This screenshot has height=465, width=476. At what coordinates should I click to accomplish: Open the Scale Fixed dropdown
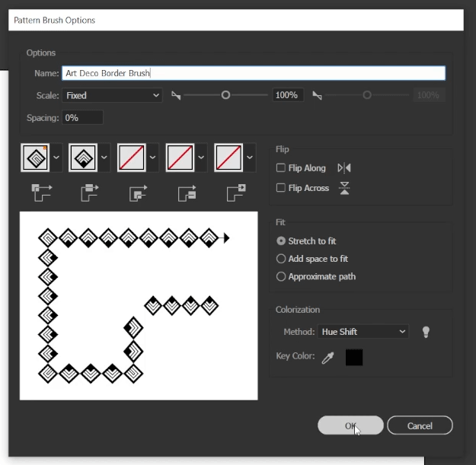tap(112, 95)
